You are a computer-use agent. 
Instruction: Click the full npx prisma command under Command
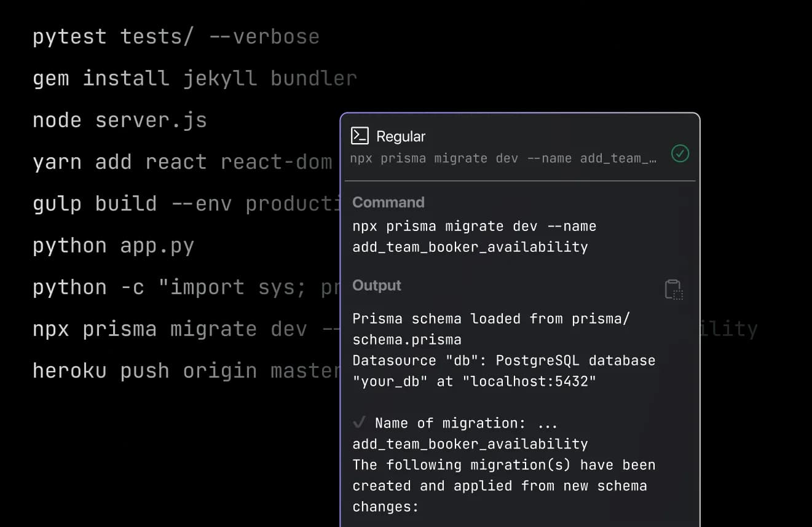(x=474, y=236)
